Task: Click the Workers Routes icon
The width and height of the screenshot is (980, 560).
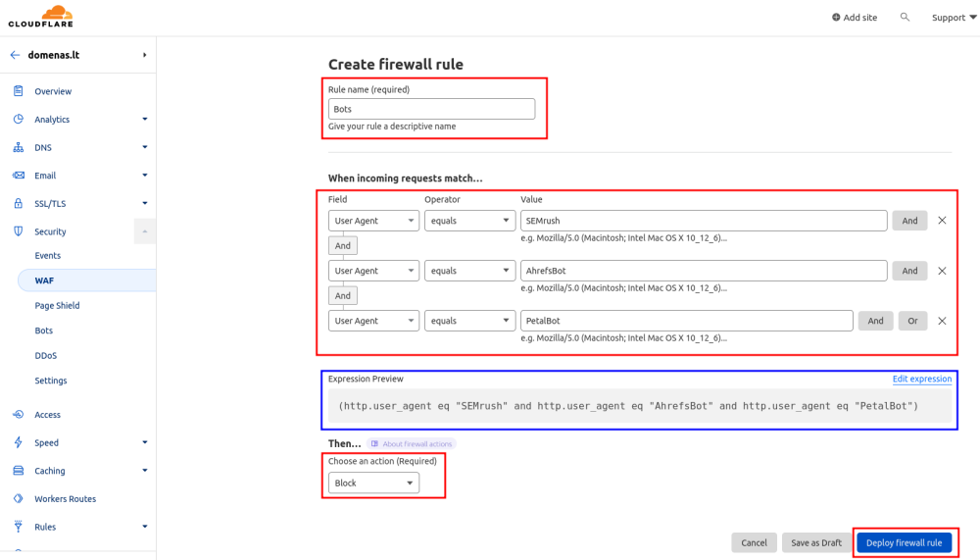Action: coord(18,498)
